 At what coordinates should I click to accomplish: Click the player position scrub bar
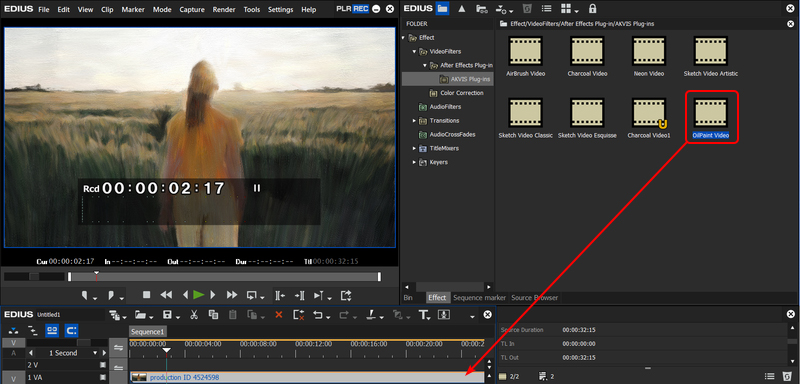[x=224, y=276]
